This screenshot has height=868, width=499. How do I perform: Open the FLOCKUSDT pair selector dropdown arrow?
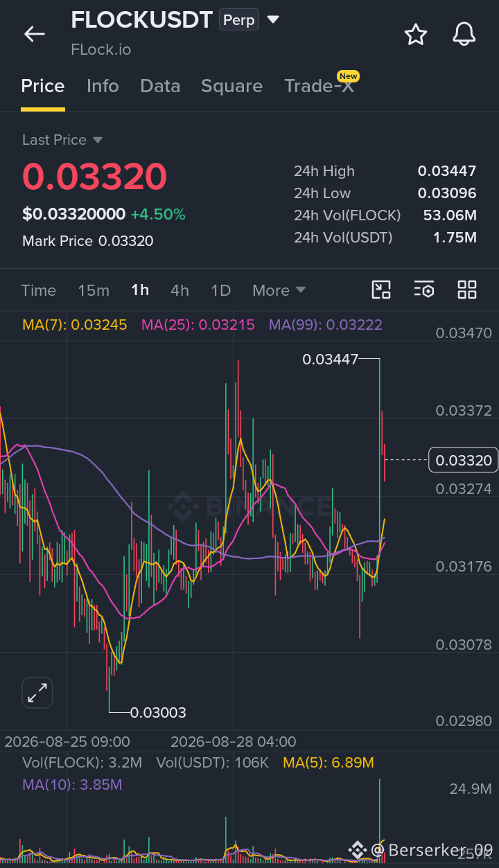tap(273, 19)
